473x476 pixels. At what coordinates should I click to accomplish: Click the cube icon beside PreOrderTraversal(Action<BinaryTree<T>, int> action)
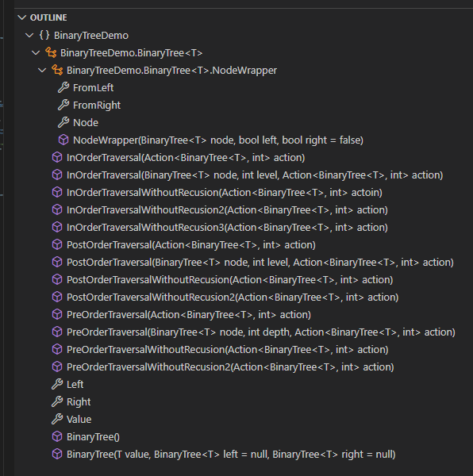click(57, 314)
